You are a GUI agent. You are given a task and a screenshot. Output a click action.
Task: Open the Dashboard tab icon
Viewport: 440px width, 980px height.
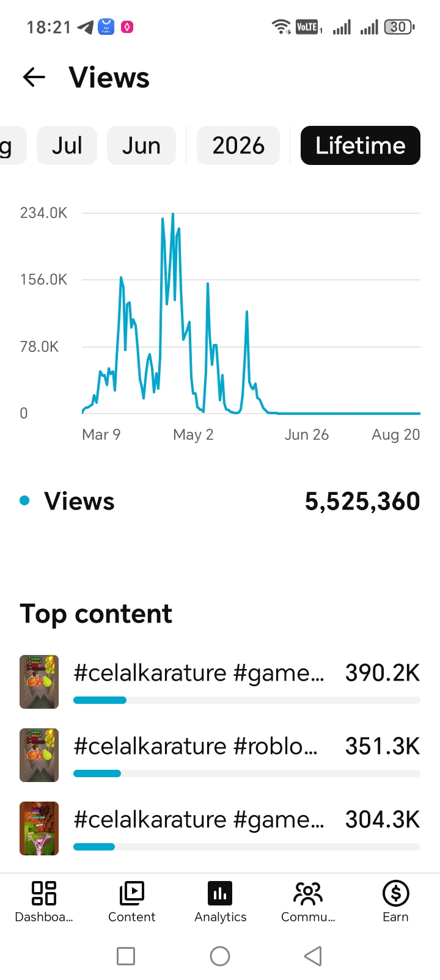[44, 893]
